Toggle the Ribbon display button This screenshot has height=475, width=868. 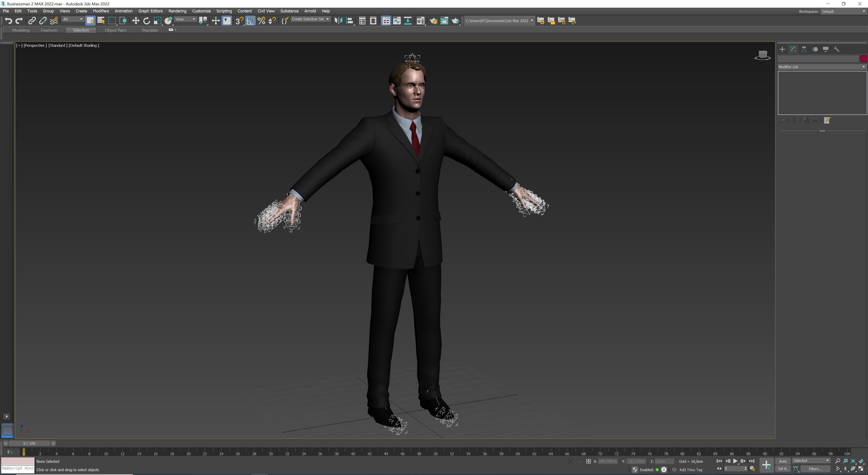[x=386, y=21]
